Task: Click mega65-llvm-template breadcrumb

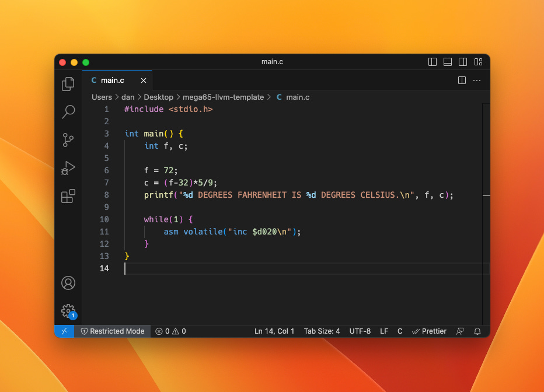Action: click(223, 97)
